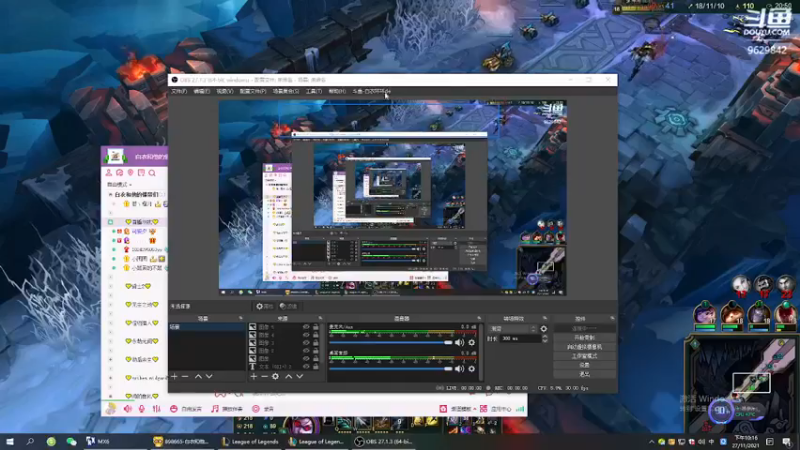Screen dimensions: 800x450
Task: Collapse the channel tree root in YY list
Action: [x=110, y=195]
